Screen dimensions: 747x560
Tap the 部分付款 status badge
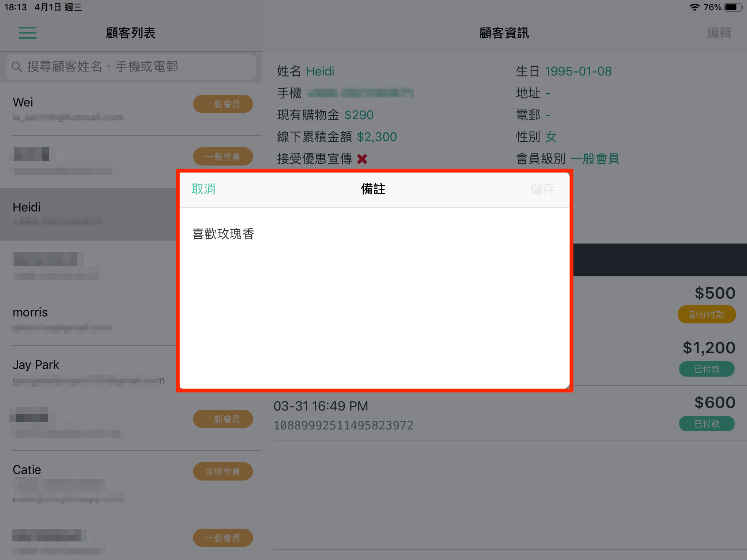(707, 314)
